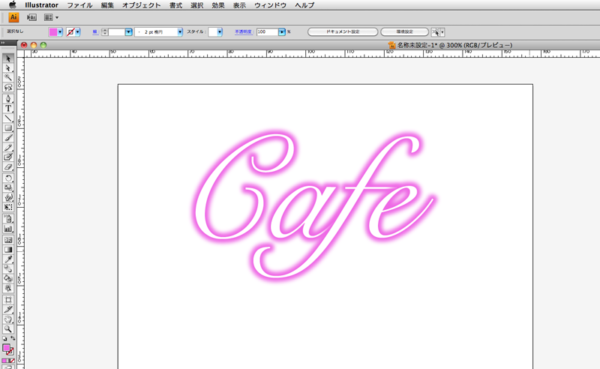This screenshot has height=369, width=600.
Task: Open the ヘルプ menu
Action: click(305, 5)
